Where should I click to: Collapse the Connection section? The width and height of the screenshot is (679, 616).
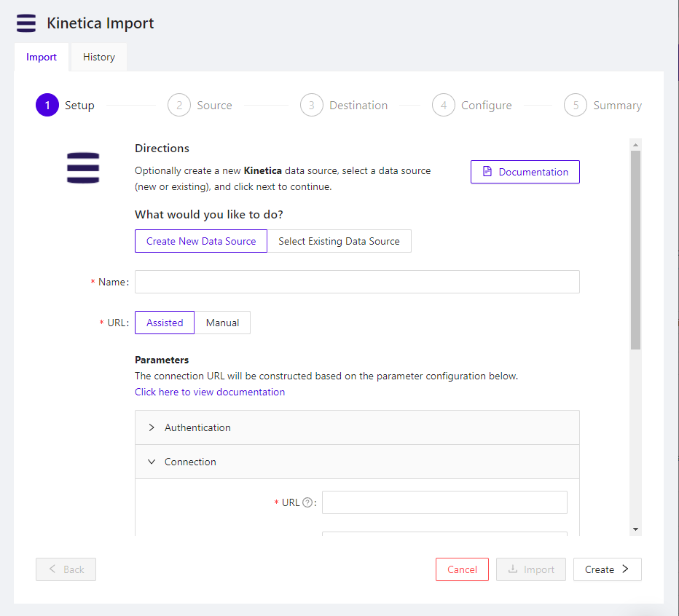(x=152, y=462)
